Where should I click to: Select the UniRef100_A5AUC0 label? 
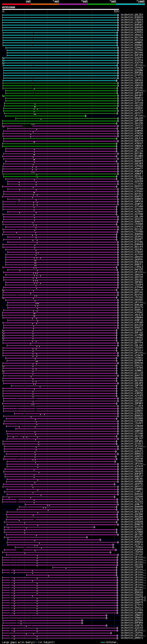coord(132,35)
